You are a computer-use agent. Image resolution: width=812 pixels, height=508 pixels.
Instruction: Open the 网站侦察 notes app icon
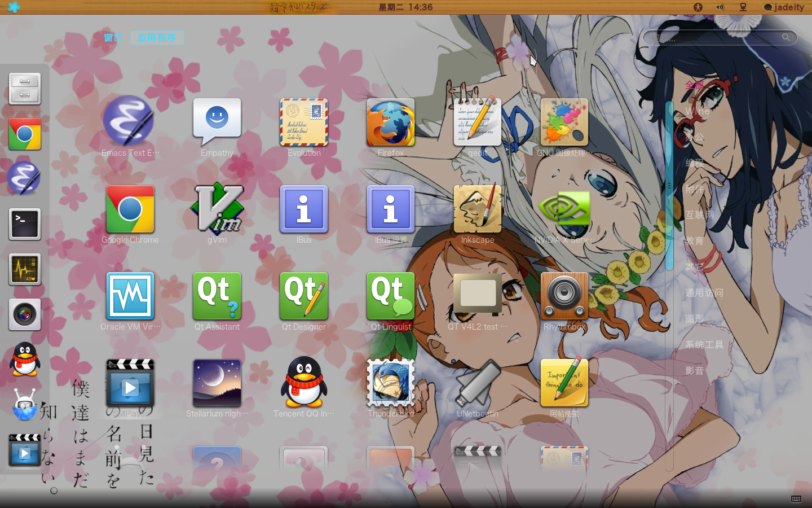click(564, 387)
